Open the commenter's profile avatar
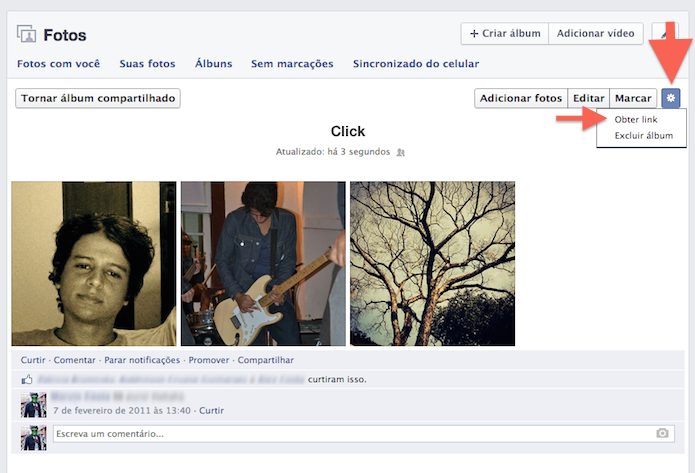The image size is (695, 473). (34, 405)
